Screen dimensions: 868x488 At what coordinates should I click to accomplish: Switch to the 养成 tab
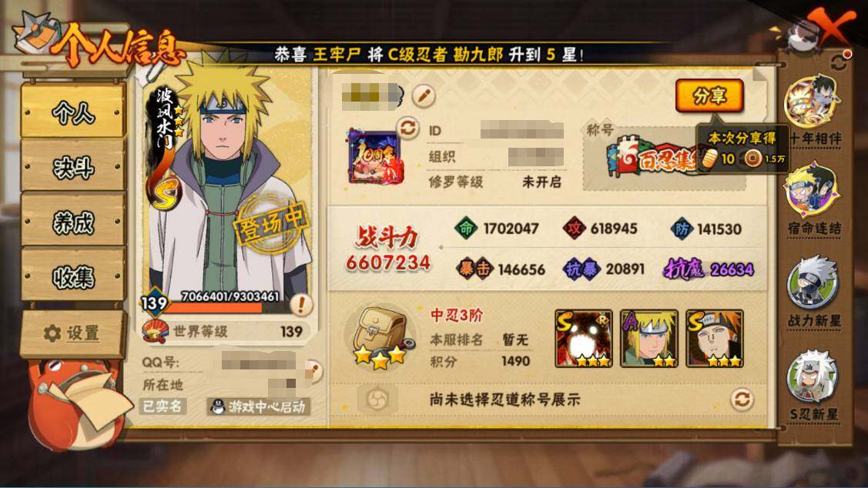72,222
